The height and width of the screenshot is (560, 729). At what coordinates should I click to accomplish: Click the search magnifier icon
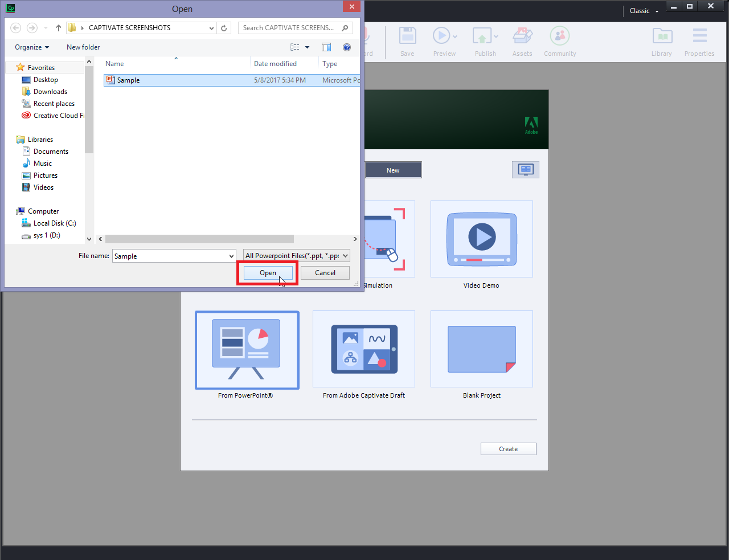pos(345,28)
